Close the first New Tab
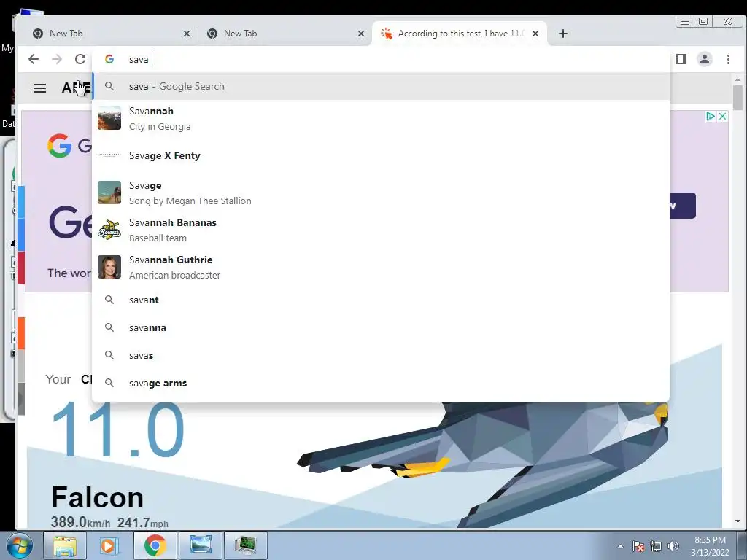The image size is (747, 560). 187,34
